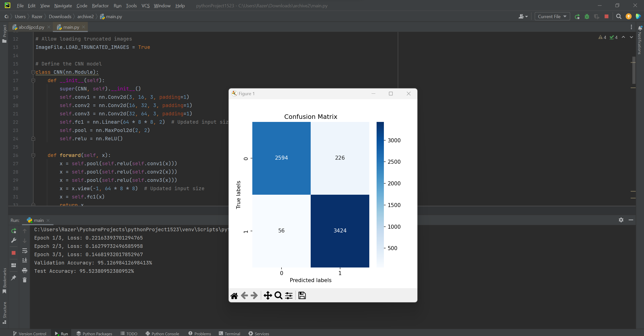644x336 pixels.
Task: Click the Debug bug icon in toolbar
Action: (x=587, y=17)
